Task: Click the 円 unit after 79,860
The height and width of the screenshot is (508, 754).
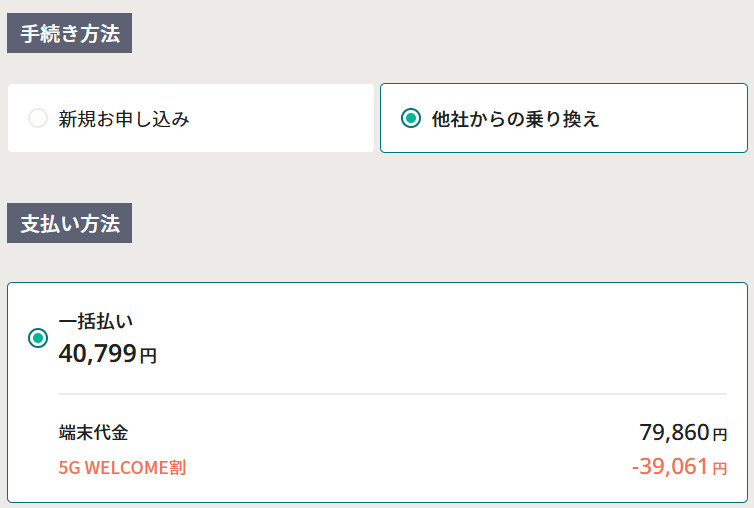Action: pyautogui.click(x=720, y=435)
